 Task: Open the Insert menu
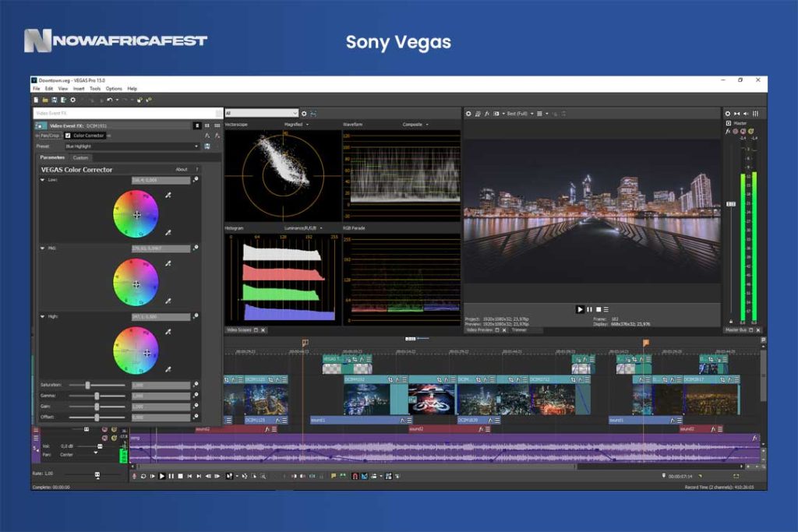tap(79, 89)
